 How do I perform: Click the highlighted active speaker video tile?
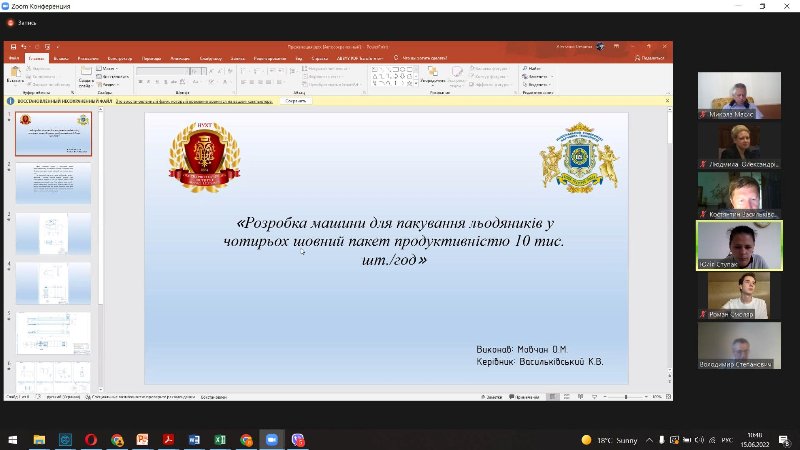(739, 245)
